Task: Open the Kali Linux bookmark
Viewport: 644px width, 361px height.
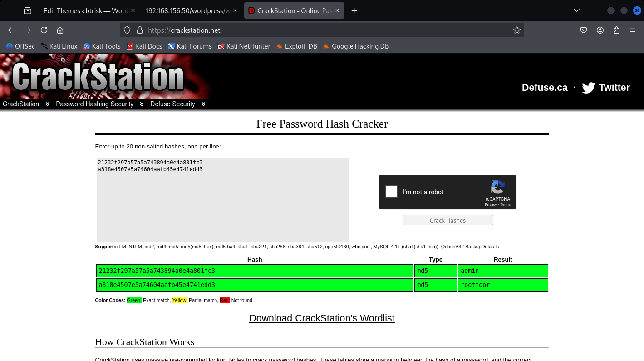Action: pos(59,46)
